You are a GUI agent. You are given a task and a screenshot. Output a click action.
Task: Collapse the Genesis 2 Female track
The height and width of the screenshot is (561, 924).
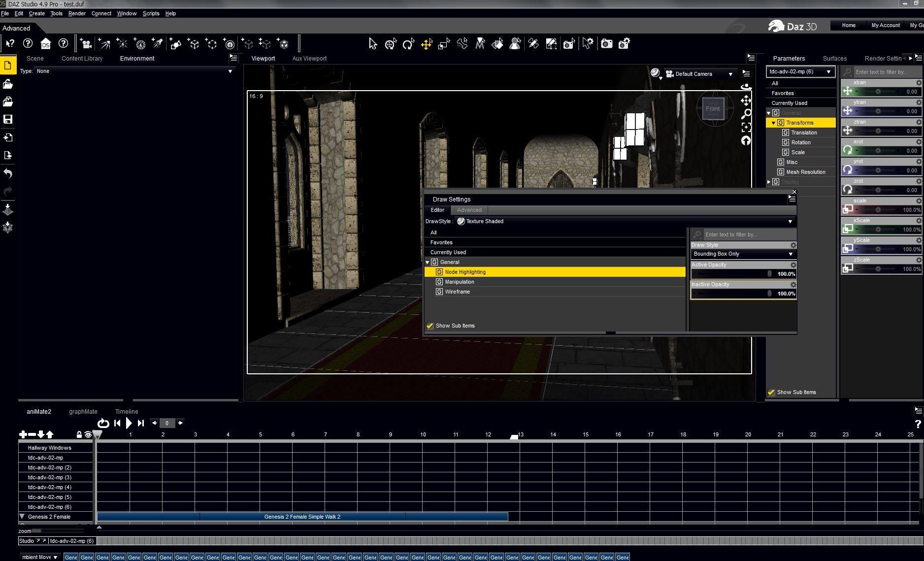[x=22, y=517]
